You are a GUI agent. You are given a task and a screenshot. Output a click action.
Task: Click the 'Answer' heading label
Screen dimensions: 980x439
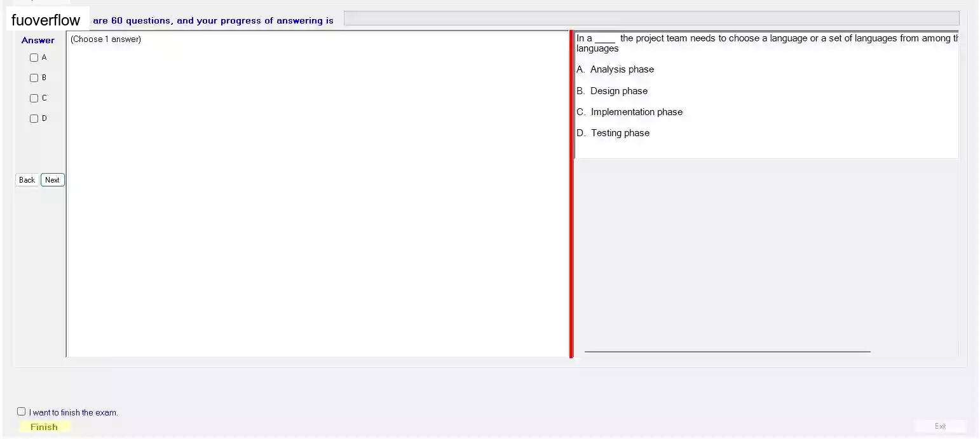click(38, 40)
